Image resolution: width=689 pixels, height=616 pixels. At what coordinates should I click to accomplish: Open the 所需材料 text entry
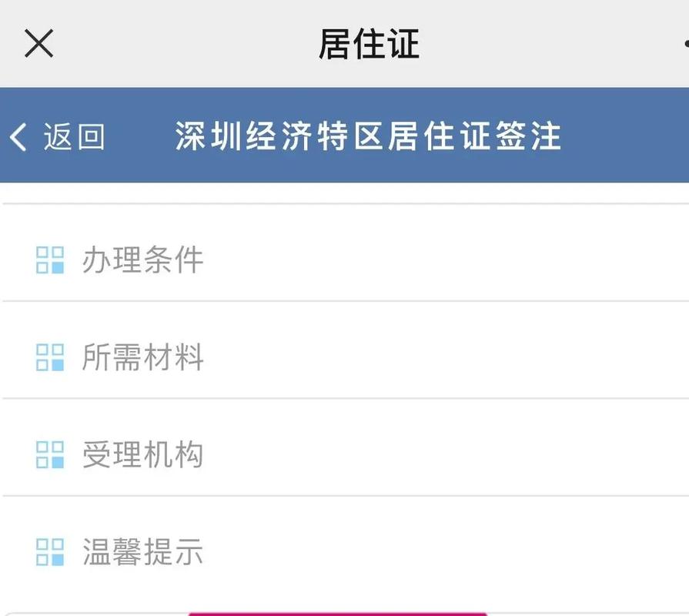[143, 357]
